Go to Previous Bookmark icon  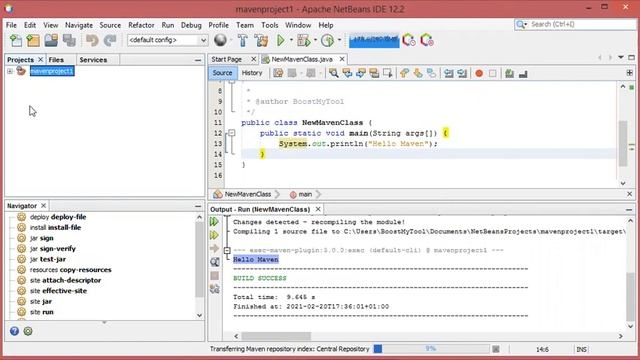[404, 73]
